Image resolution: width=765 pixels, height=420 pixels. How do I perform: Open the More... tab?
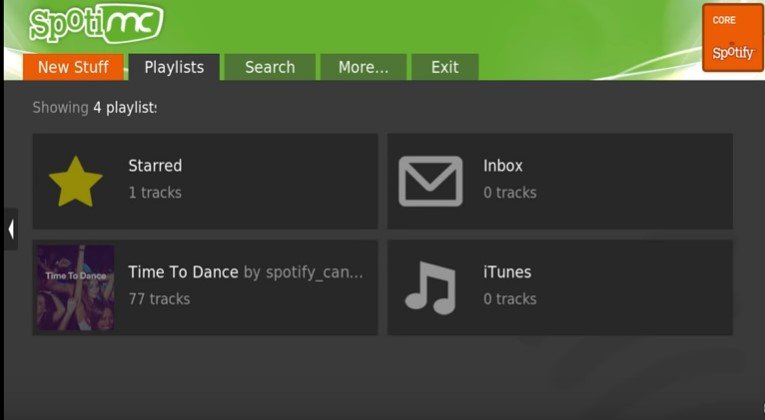point(363,67)
